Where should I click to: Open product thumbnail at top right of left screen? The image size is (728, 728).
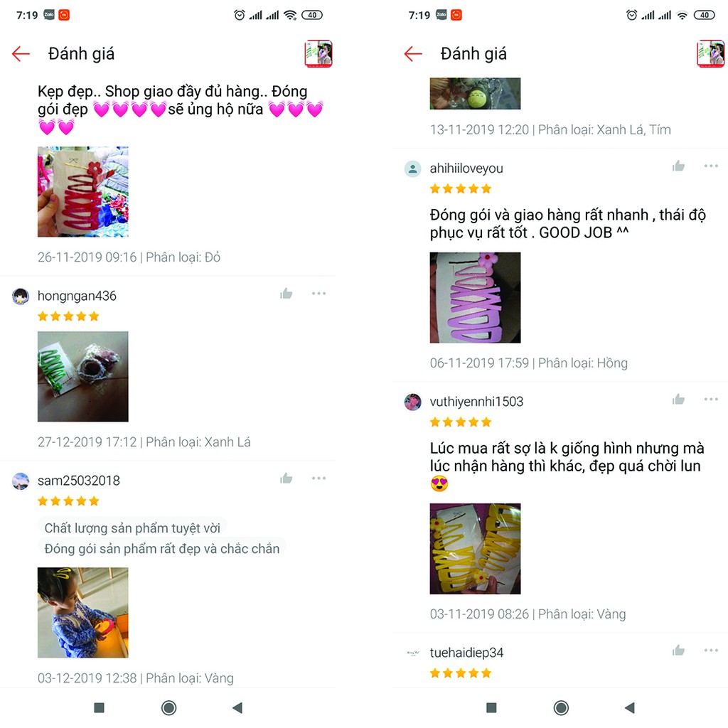click(318, 54)
